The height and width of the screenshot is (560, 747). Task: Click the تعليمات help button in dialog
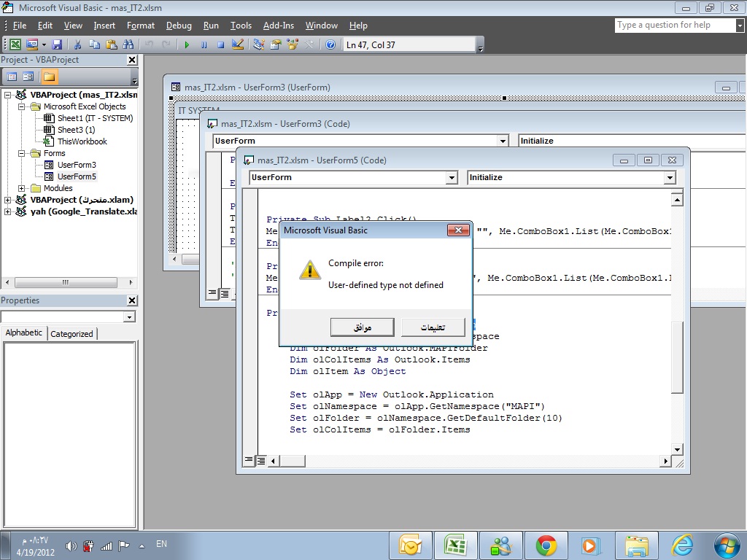pos(433,327)
